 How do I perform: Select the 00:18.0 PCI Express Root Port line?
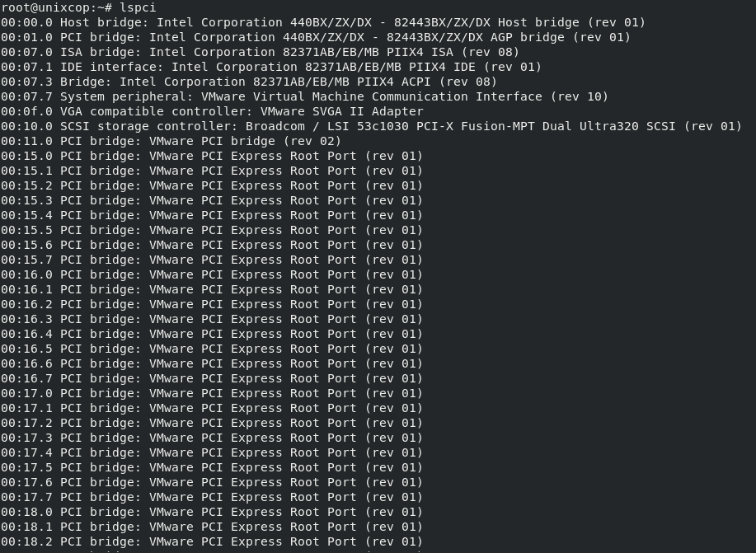tap(212, 512)
